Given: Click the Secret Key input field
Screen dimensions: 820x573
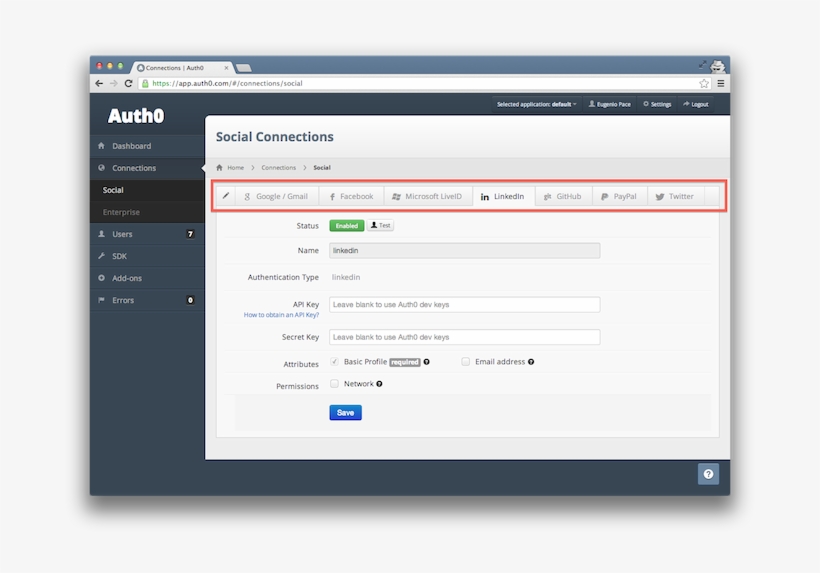Looking at the screenshot, I should pos(464,337).
